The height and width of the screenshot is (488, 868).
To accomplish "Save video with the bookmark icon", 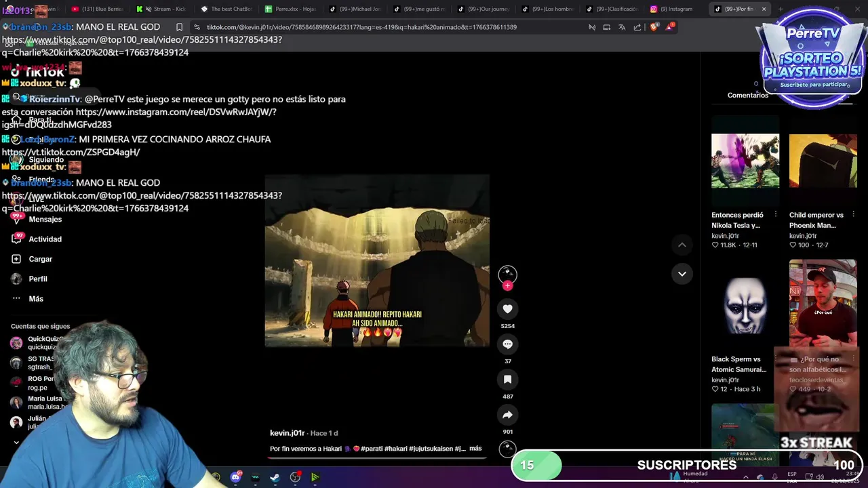I will (x=507, y=380).
